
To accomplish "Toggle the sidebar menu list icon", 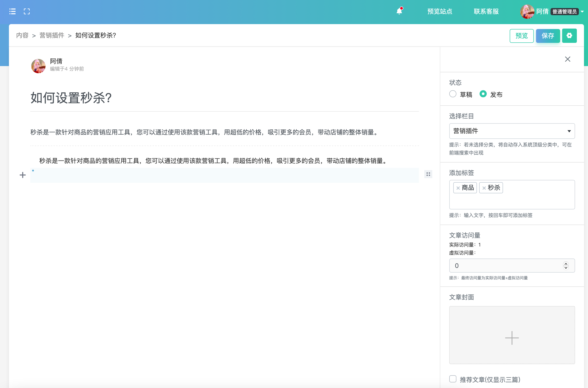I will point(12,11).
